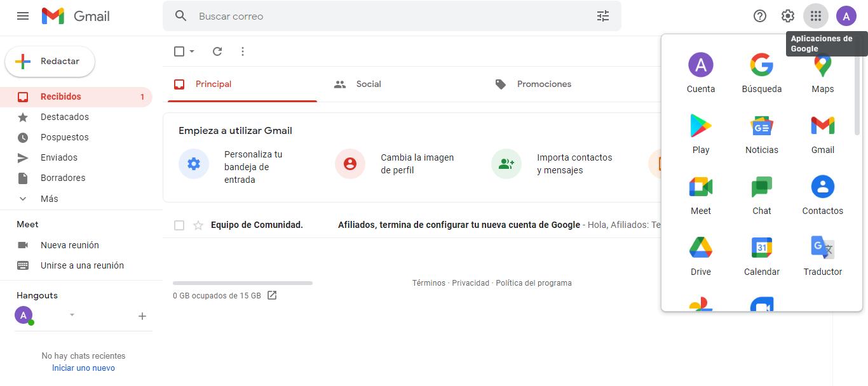The height and width of the screenshot is (386, 868).
Task: Expand the select dropdown arrow beside checkbox
Action: click(x=192, y=51)
